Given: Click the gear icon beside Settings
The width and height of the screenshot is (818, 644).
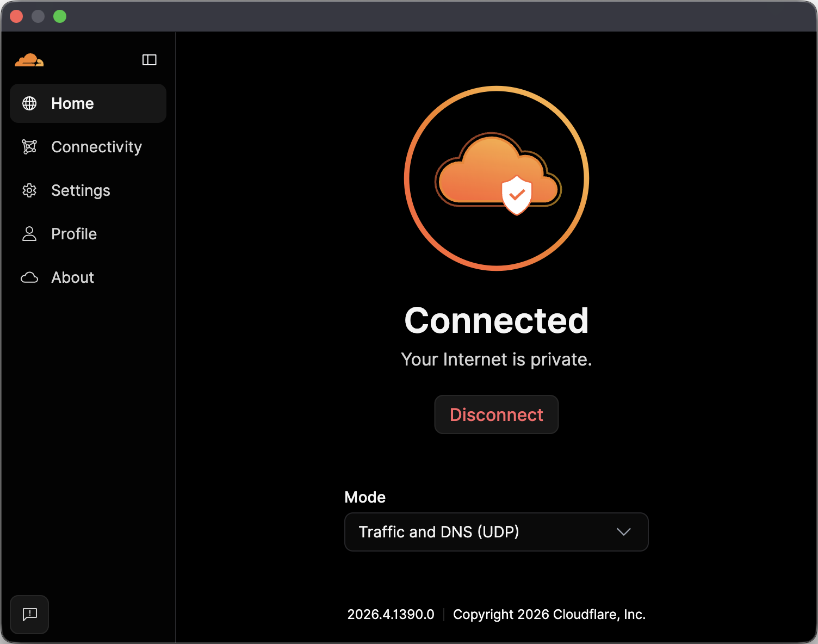Looking at the screenshot, I should pyautogui.click(x=29, y=190).
